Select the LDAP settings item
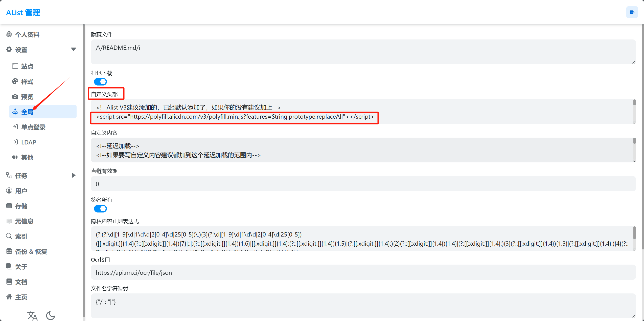Viewport: 644px width, 321px height. coord(28,142)
